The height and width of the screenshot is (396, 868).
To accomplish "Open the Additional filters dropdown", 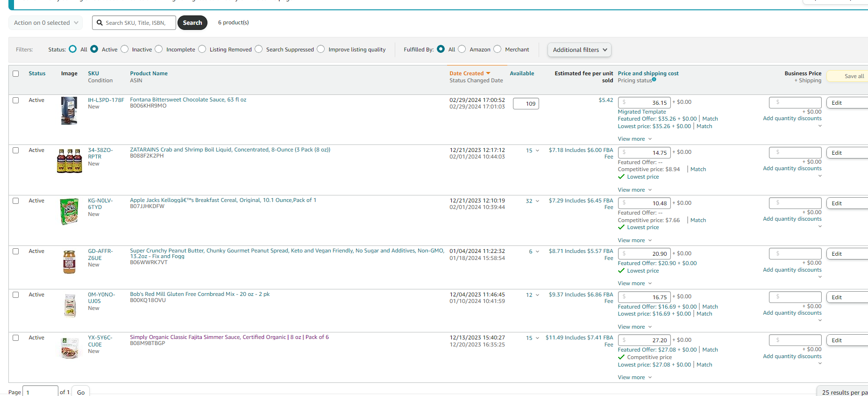I will [x=579, y=50].
